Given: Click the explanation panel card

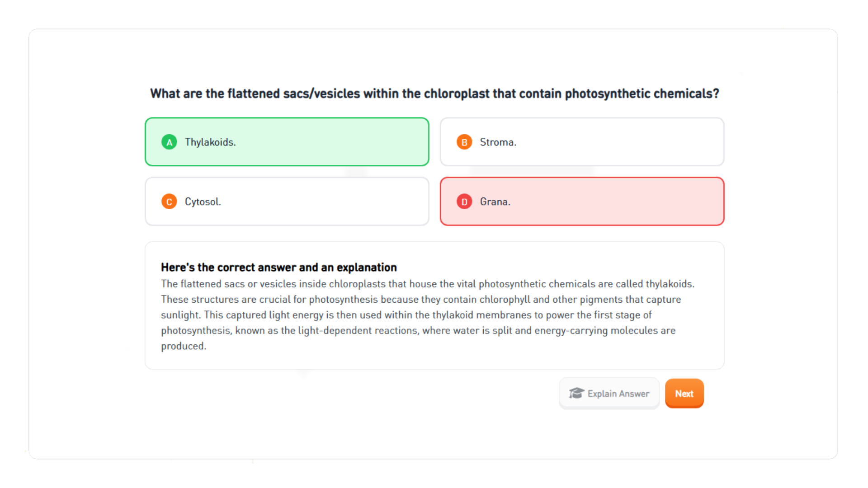Looking at the screenshot, I should tap(434, 305).
